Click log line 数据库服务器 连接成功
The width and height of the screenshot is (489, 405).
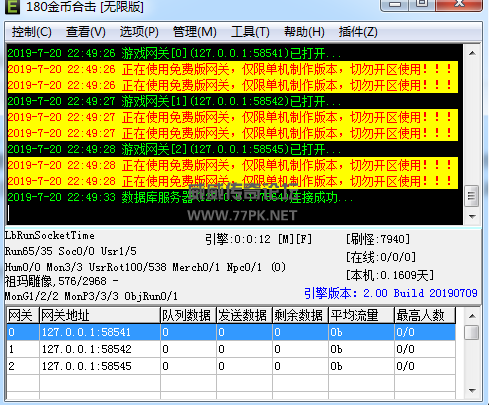click(x=180, y=197)
